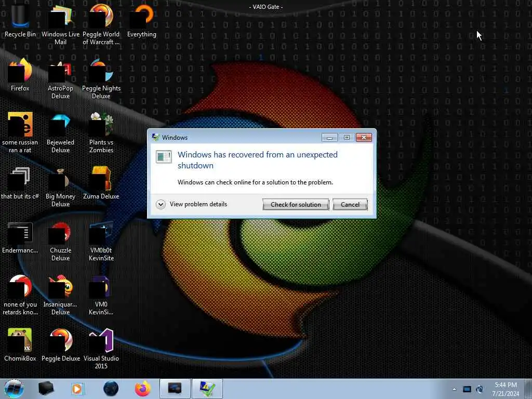The height and width of the screenshot is (399, 532).
Task: Select the Everything desktop icon
Action: (142, 20)
